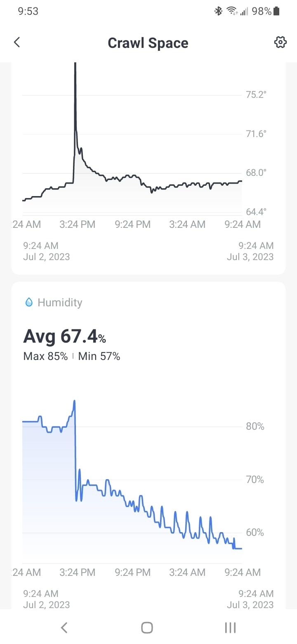Image resolution: width=297 pixels, height=644 pixels.
Task: Tap the battery icon in the status bar
Action: click(x=276, y=11)
